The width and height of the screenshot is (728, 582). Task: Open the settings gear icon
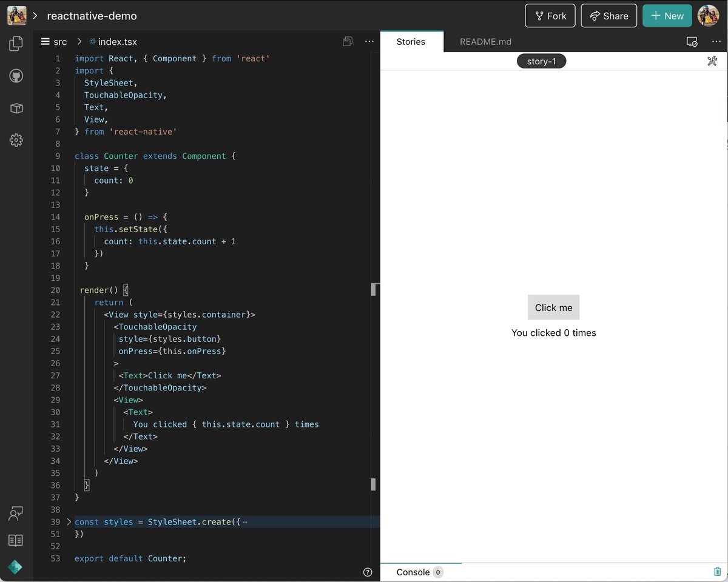16,140
